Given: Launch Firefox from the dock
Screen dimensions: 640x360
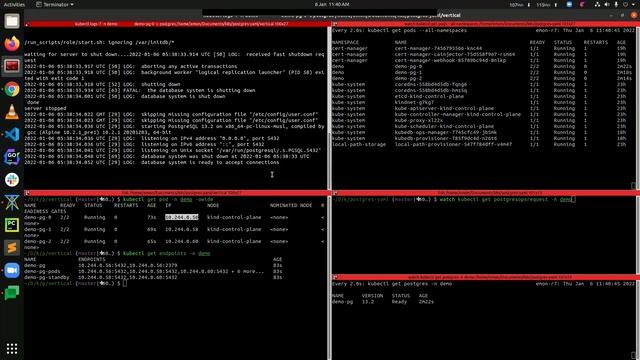Looking at the screenshot, I should [12, 43].
